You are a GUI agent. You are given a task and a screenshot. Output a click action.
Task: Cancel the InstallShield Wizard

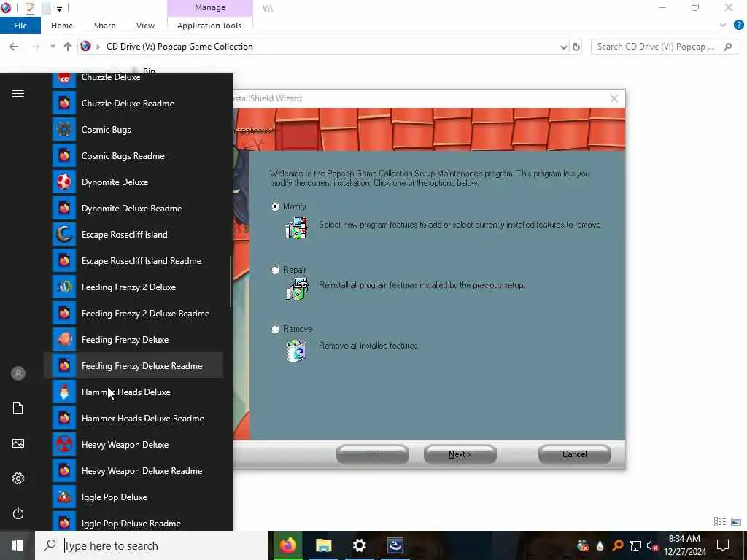pyautogui.click(x=575, y=454)
